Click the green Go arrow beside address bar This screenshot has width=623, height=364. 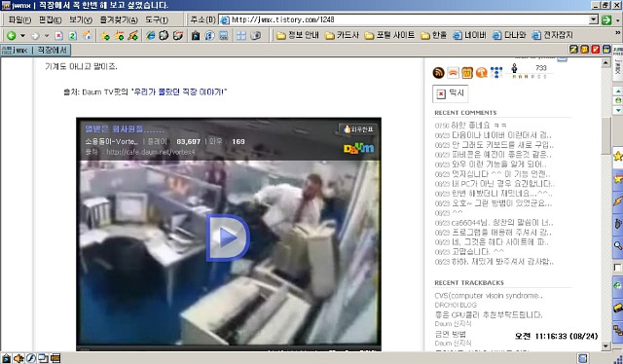click(x=606, y=19)
